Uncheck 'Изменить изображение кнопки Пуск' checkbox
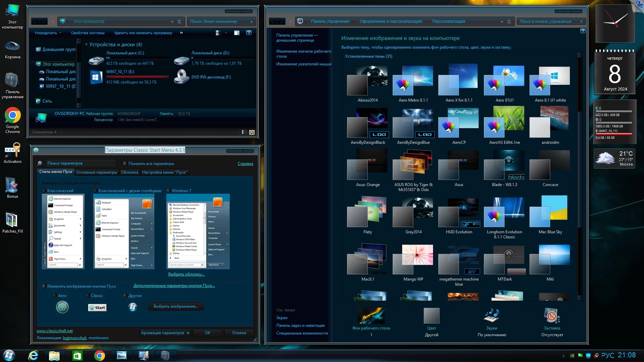 [x=44, y=286]
